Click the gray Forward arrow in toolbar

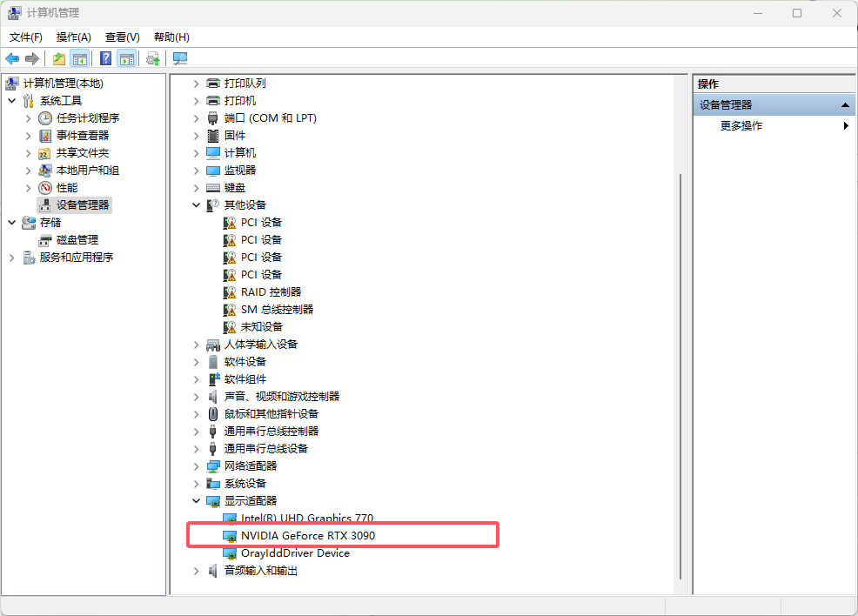coord(32,58)
